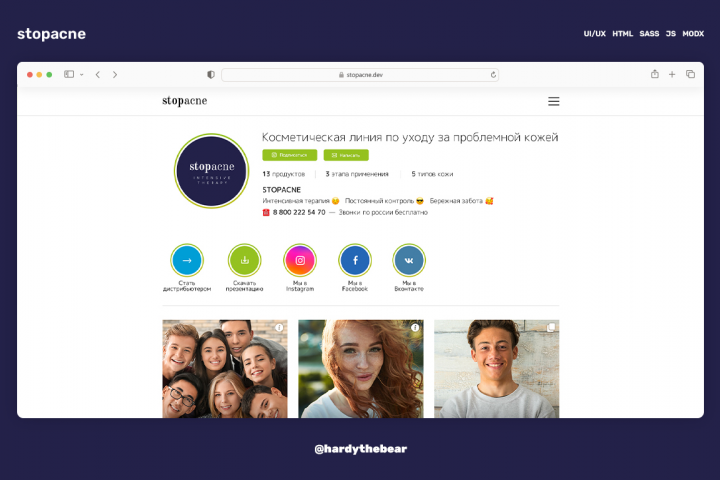This screenshot has width=720, height=480.
Task: Show tab overview icon in browser
Action: pyautogui.click(x=690, y=74)
